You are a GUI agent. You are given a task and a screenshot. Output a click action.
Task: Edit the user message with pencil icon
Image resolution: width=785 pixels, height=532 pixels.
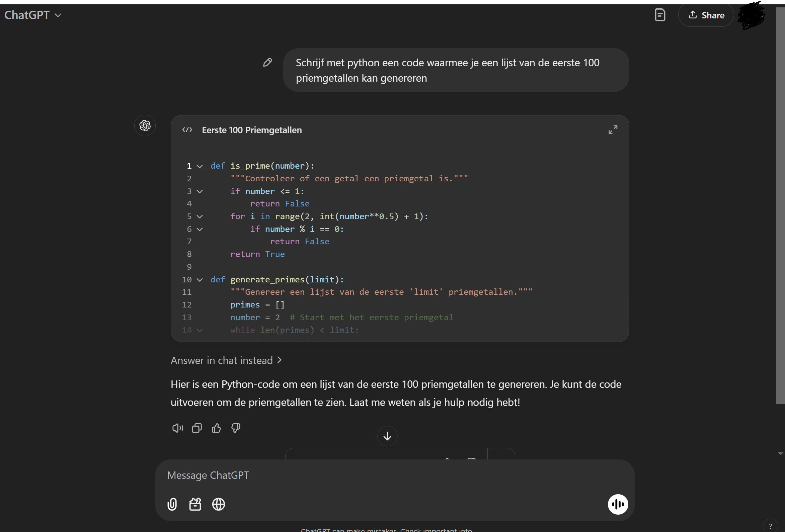(x=267, y=63)
